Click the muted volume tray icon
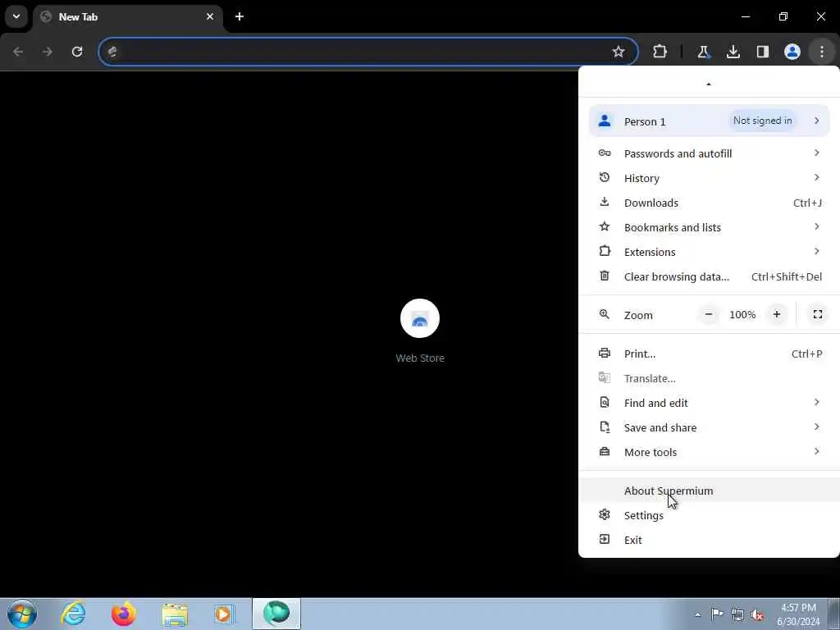 point(757,615)
